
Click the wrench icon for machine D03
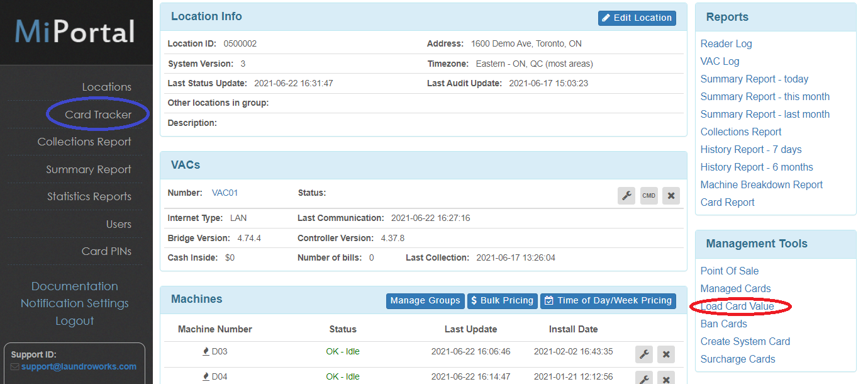[643, 354]
